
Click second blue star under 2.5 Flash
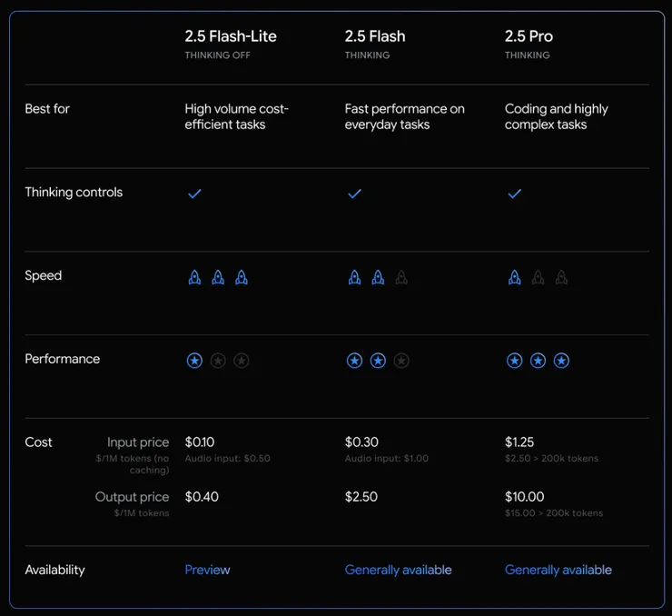pyautogui.click(x=378, y=361)
